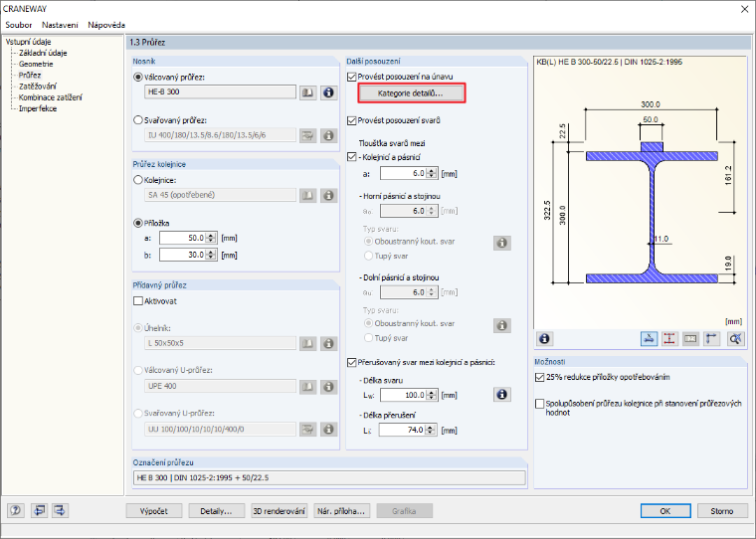Screen dimensions: 756x539
Task: Adjust Příložka b value 30.0 spinner
Action: click(211, 255)
